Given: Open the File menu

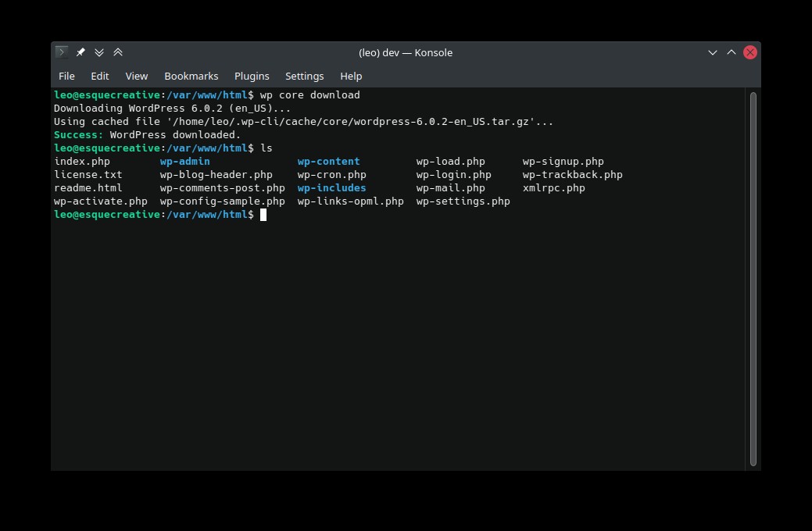Looking at the screenshot, I should point(66,76).
